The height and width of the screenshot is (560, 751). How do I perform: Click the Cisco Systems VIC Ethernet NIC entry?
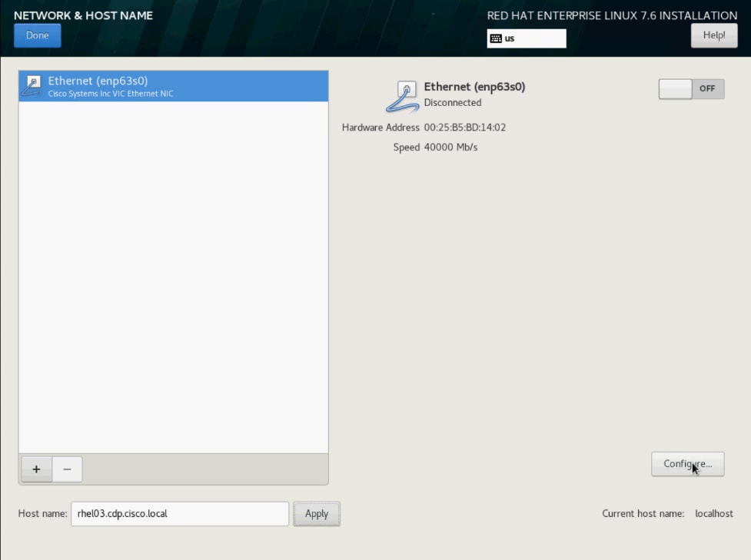[x=111, y=94]
